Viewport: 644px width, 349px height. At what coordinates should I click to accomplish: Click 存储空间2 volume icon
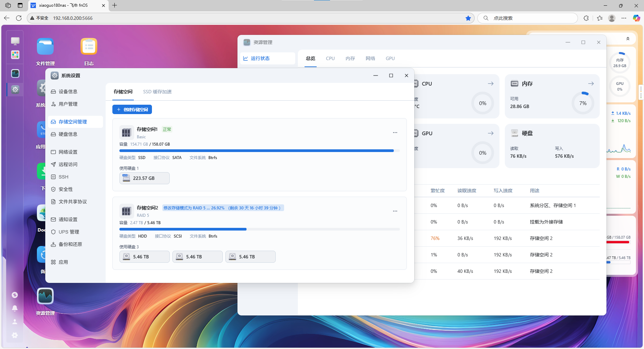pyautogui.click(x=126, y=211)
